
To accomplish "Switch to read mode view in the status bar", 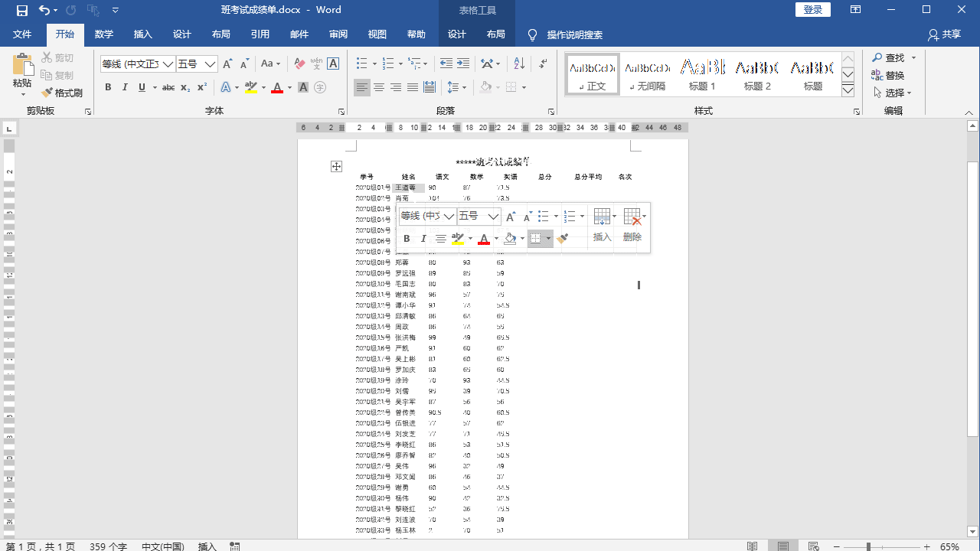I will (x=753, y=546).
